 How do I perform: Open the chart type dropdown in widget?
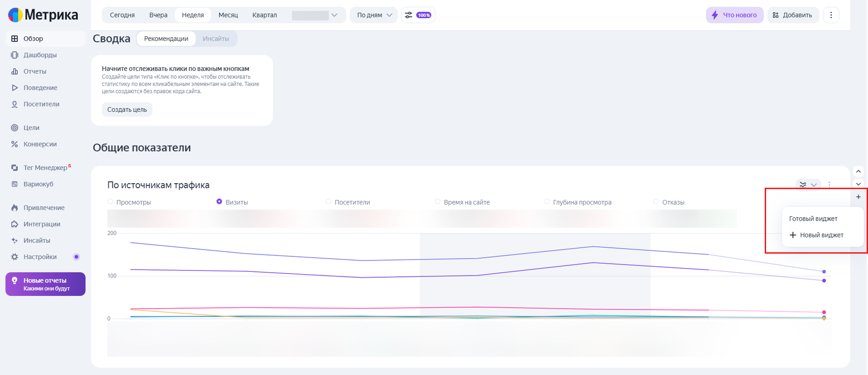pos(808,185)
